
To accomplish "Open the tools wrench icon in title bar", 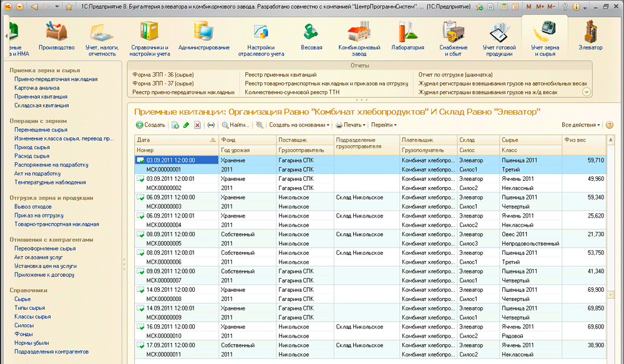I will click(x=565, y=7).
